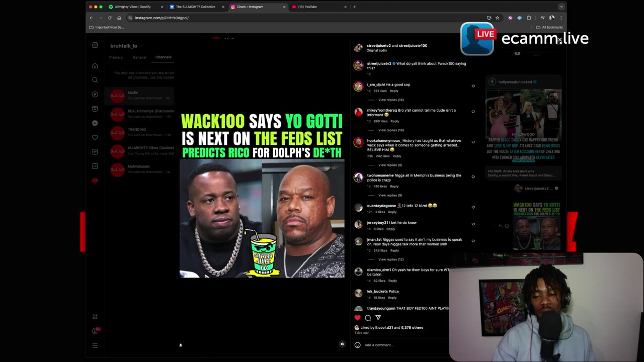Open Chrome profile avatar
The width and height of the screenshot is (644, 362).
[552, 18]
